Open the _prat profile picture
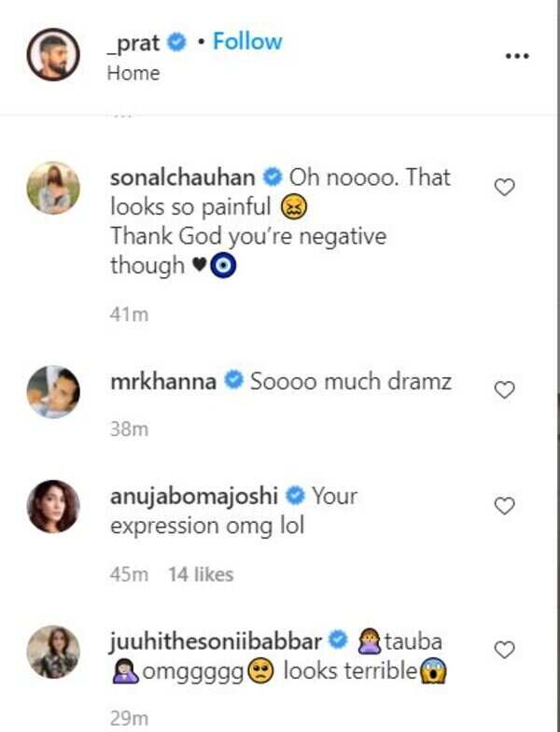 click(x=53, y=56)
